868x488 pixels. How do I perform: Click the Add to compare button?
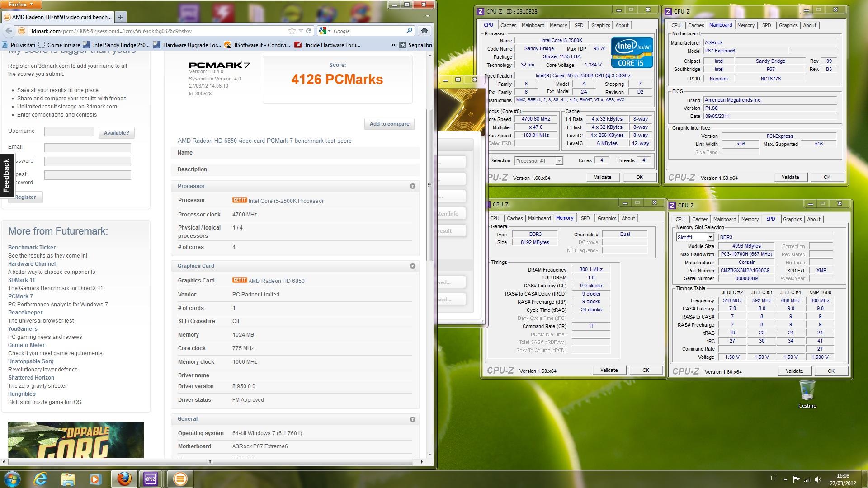coord(389,124)
